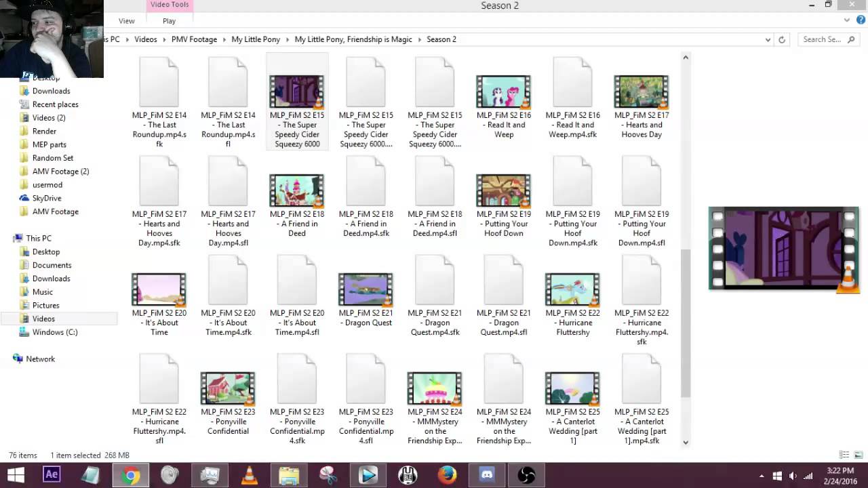Image resolution: width=868 pixels, height=488 pixels.
Task: Switch to large icons view in status bar
Action: [x=858, y=455]
